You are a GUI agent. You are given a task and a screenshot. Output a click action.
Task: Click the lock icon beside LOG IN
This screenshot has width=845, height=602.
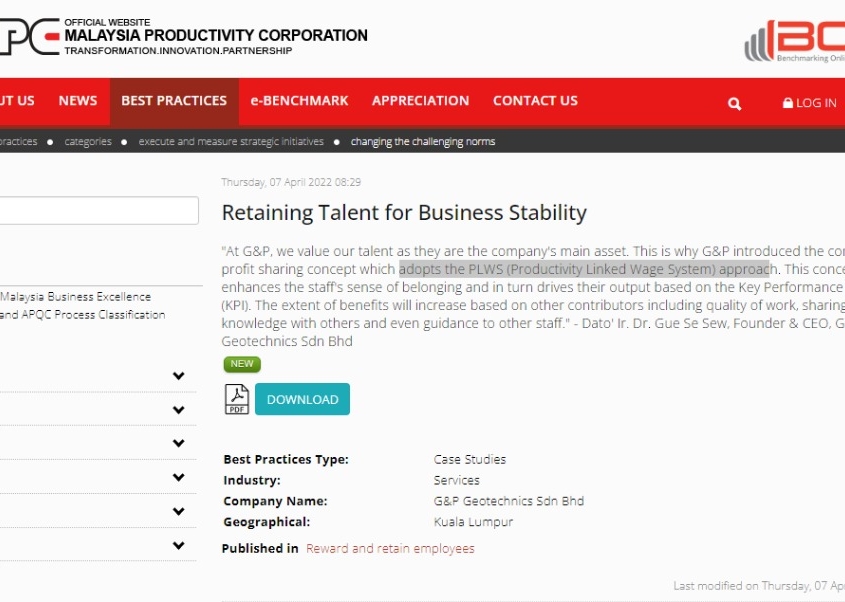click(x=788, y=103)
